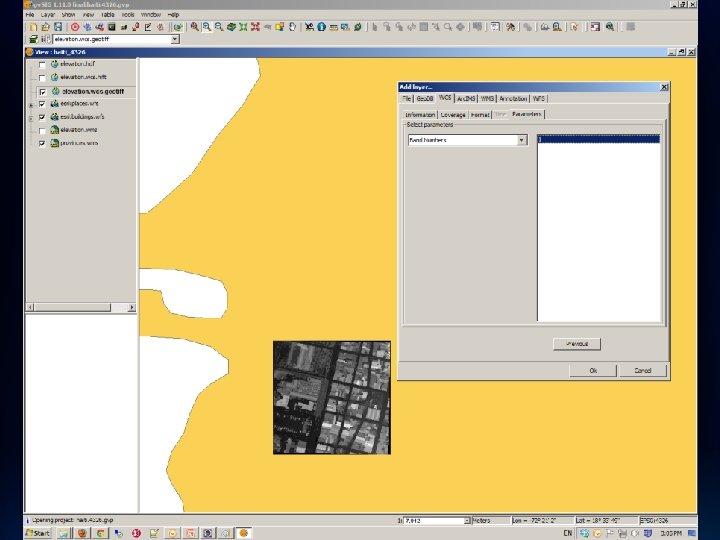Viewport: 720px width, 540px height.
Task: Open the map scale dropdown in status bar
Action: (x=465, y=521)
